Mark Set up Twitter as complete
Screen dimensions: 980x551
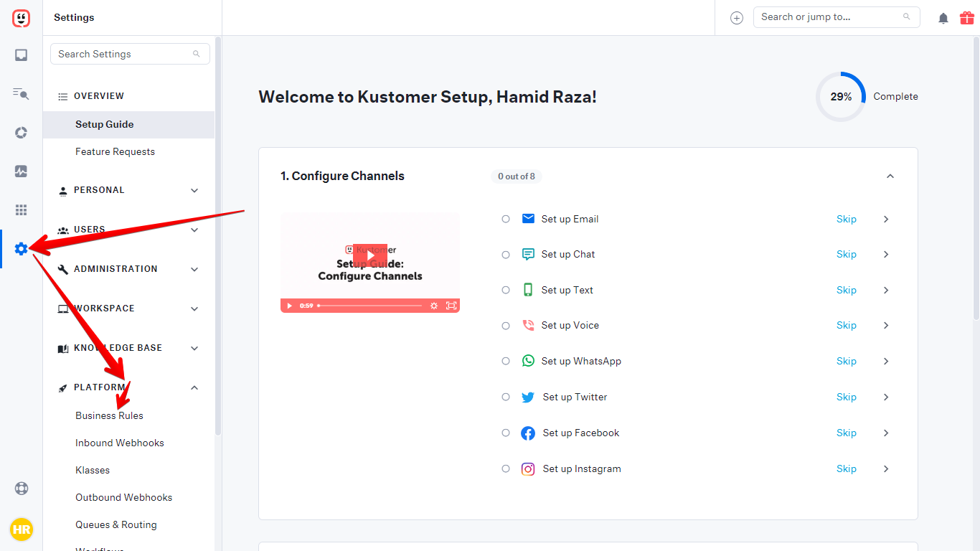pos(506,397)
